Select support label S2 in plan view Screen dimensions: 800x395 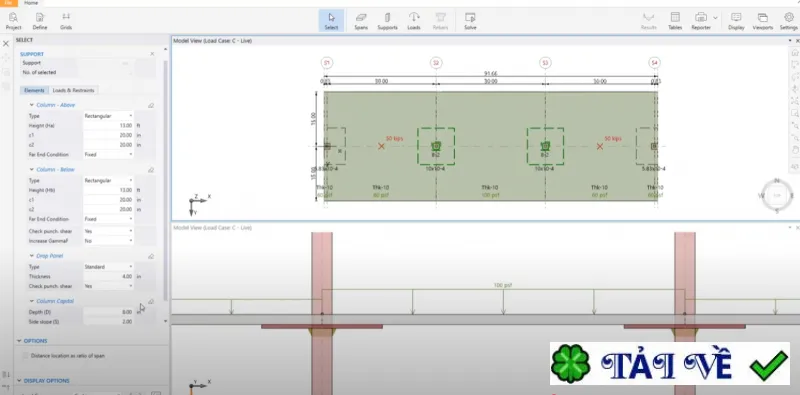436,63
